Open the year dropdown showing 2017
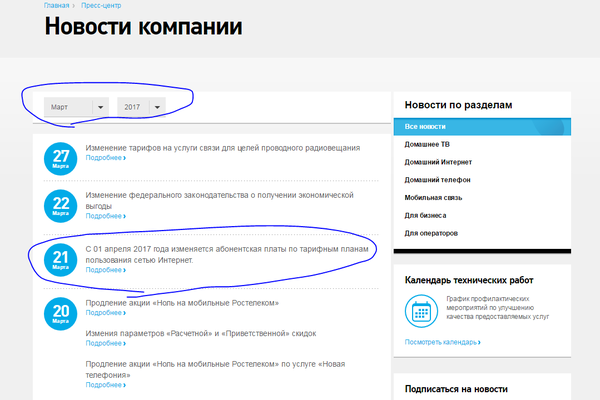Screen dimensions: 600x400 (144, 106)
